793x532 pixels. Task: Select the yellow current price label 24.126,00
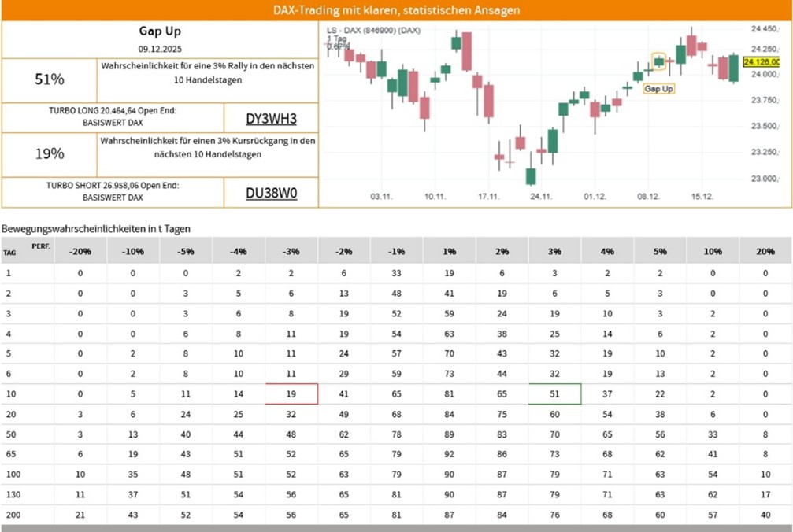[761, 61]
